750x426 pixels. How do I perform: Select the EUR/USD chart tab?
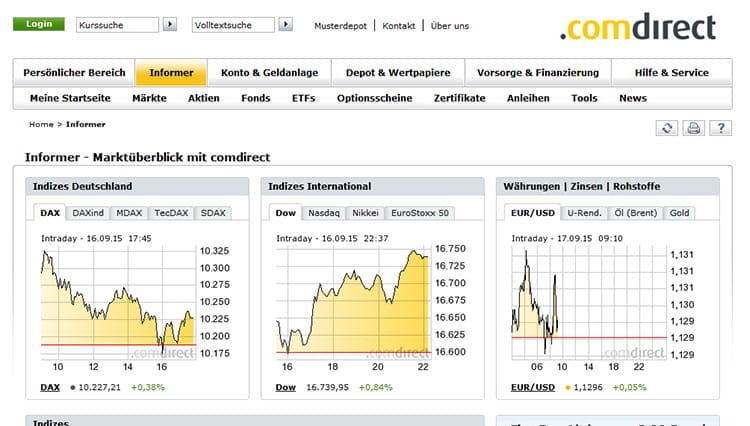point(533,213)
